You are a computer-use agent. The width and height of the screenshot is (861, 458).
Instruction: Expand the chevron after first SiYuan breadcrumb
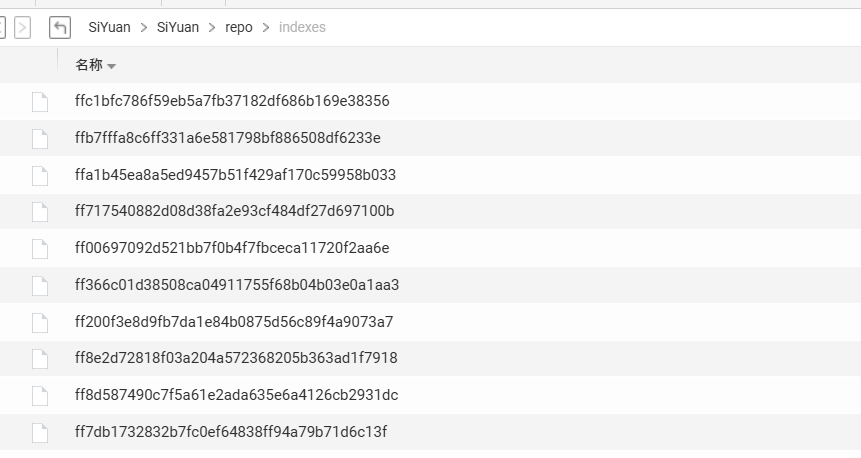pos(144,27)
